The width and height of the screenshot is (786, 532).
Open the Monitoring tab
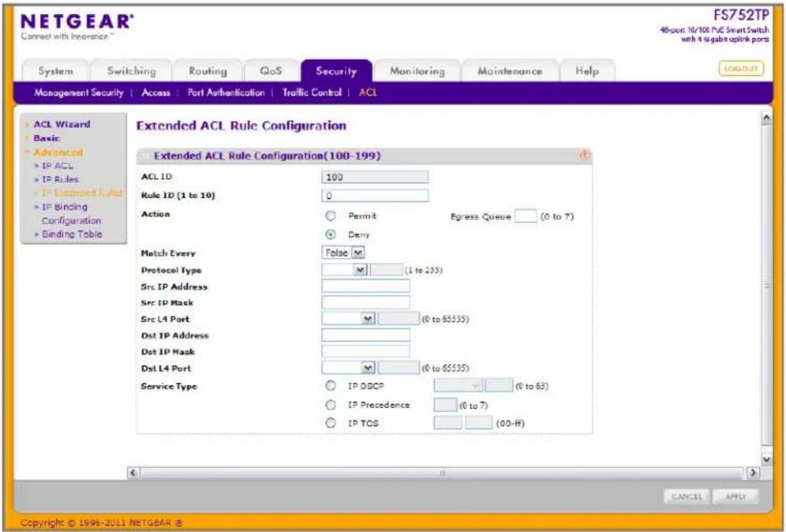click(417, 70)
